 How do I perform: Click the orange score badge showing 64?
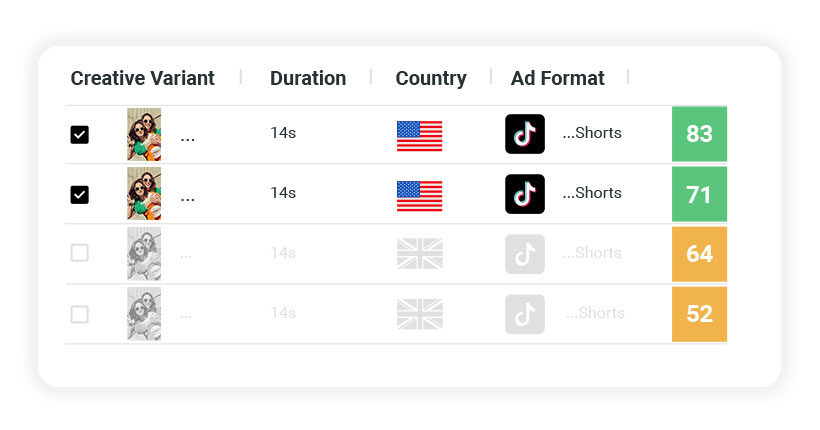click(699, 254)
